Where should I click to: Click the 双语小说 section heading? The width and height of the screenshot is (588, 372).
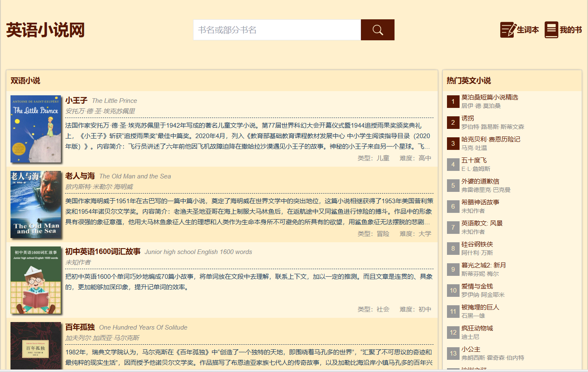point(25,81)
